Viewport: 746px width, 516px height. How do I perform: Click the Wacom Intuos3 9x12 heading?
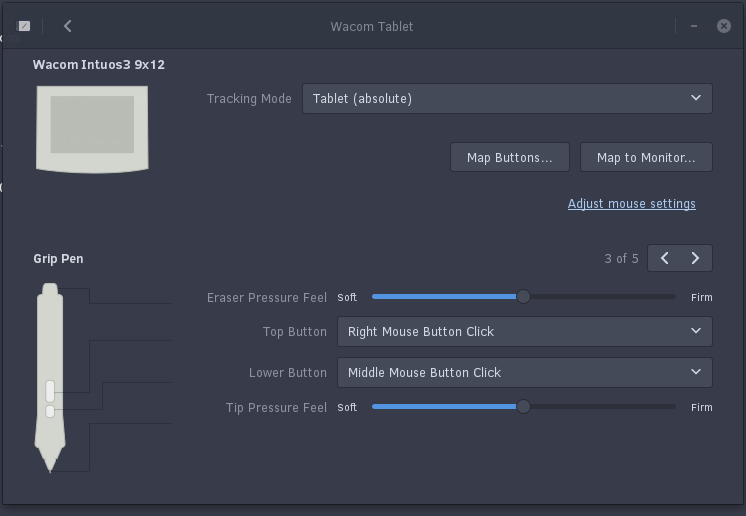tap(98, 65)
